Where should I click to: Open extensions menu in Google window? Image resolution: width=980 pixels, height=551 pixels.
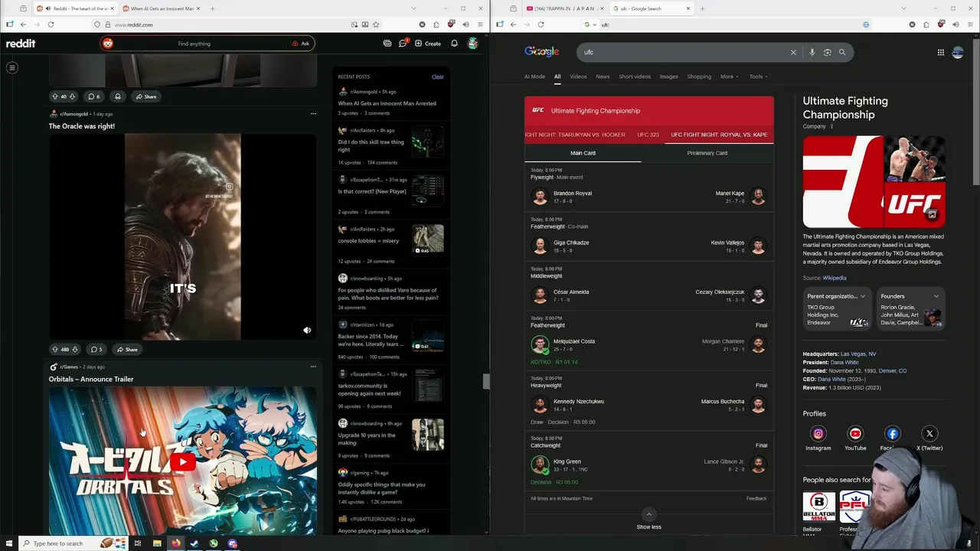coord(926,24)
